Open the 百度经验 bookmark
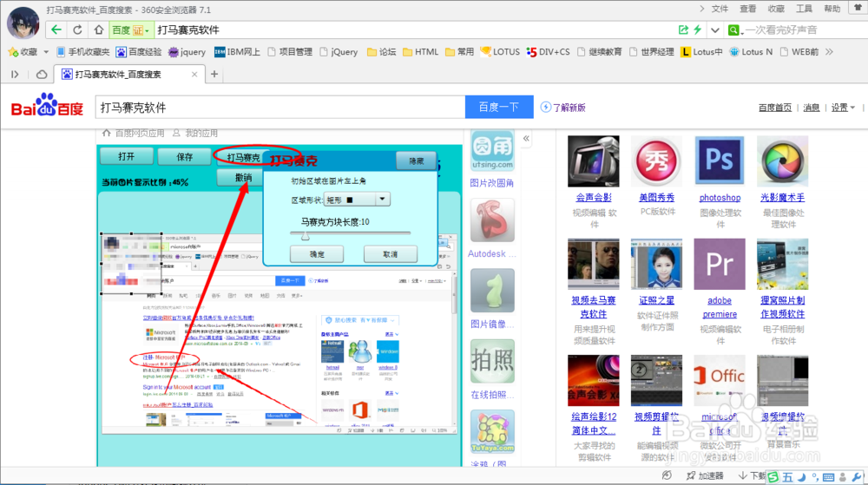Image resolution: width=868 pixels, height=485 pixels. [139, 52]
